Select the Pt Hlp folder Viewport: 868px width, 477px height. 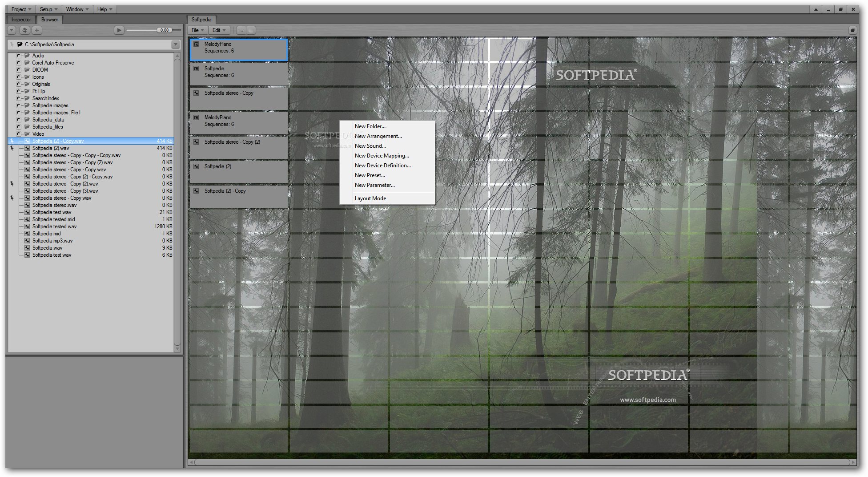tap(38, 91)
